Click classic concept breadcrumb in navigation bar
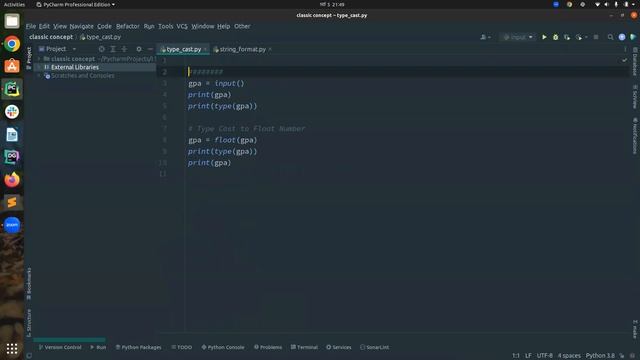The image size is (640, 360). pyautogui.click(x=51, y=37)
